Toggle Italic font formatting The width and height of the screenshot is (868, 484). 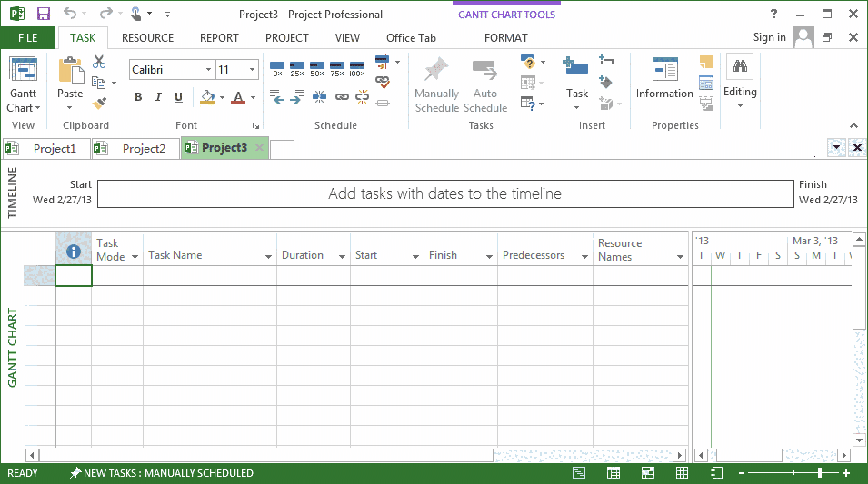158,98
